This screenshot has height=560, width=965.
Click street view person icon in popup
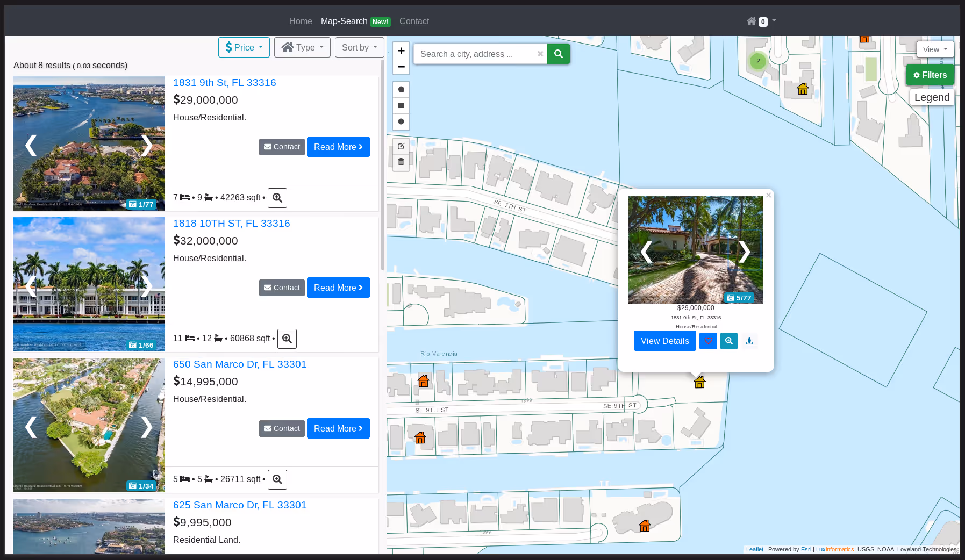coord(749,341)
